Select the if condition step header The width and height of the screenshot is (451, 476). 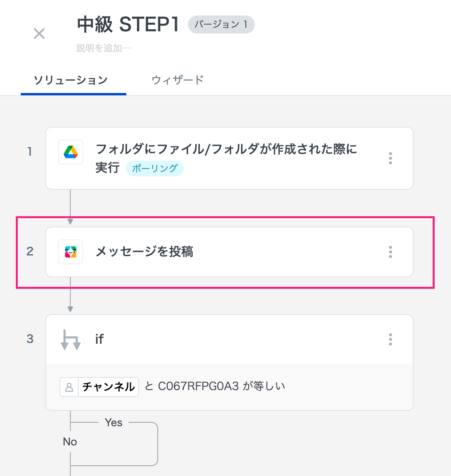(x=216, y=339)
